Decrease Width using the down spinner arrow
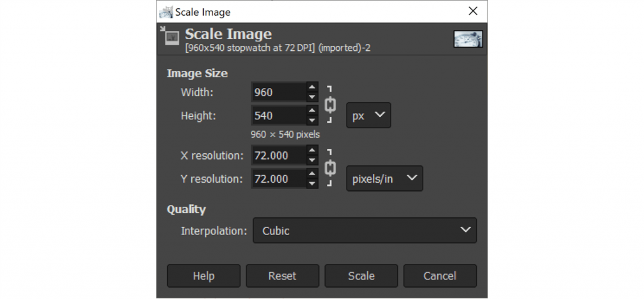Image resolution: width=644 pixels, height=299 pixels. [x=312, y=97]
